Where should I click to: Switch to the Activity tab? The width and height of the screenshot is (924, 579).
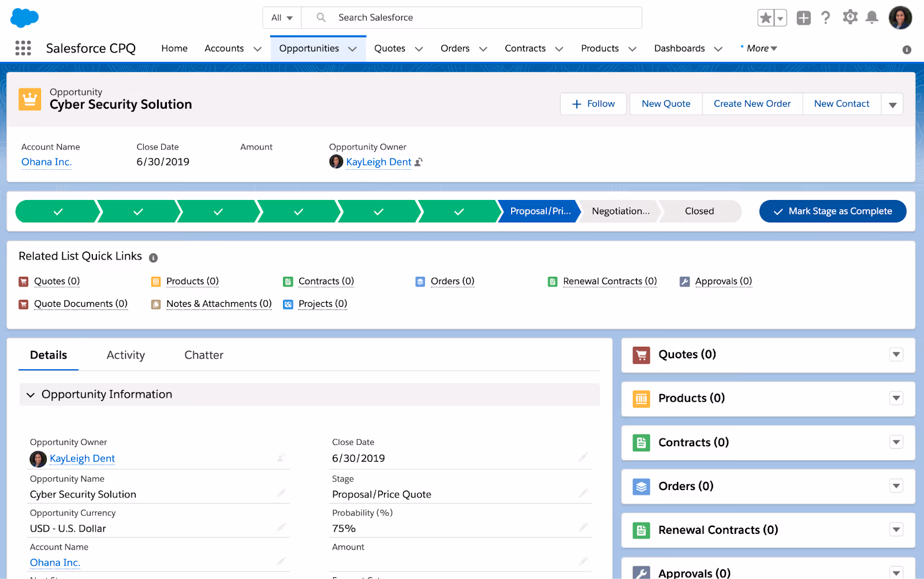[126, 355]
